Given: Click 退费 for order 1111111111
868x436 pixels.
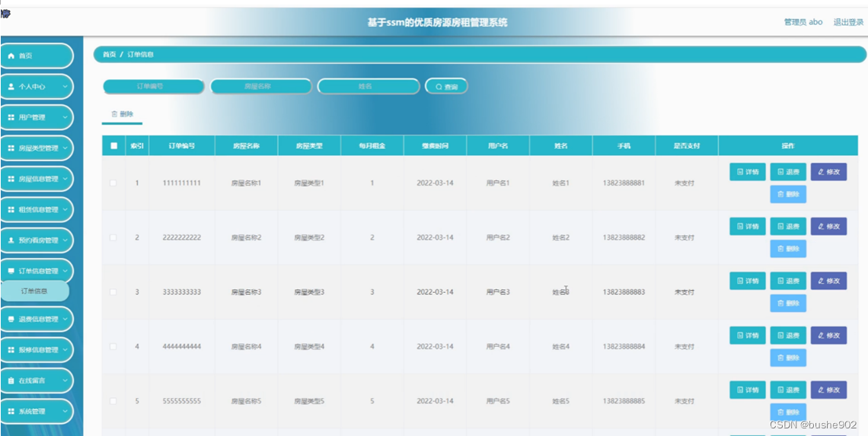Looking at the screenshot, I should pyautogui.click(x=788, y=172).
